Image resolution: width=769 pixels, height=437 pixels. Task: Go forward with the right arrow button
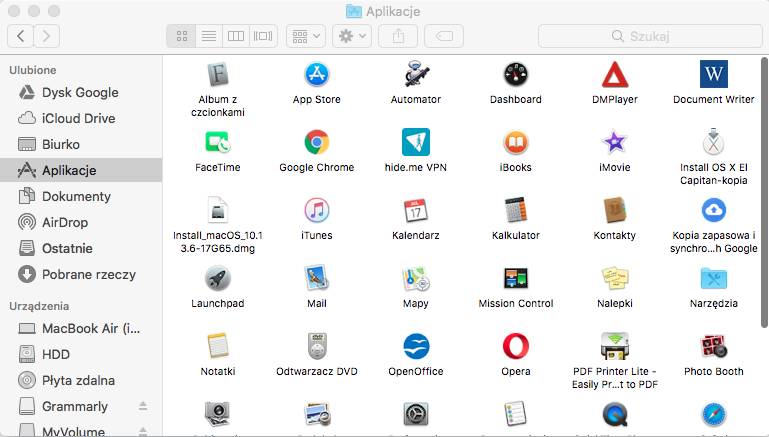coord(47,36)
